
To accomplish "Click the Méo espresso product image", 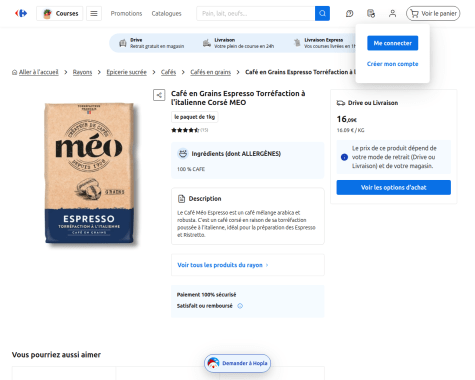I will (x=90, y=173).
